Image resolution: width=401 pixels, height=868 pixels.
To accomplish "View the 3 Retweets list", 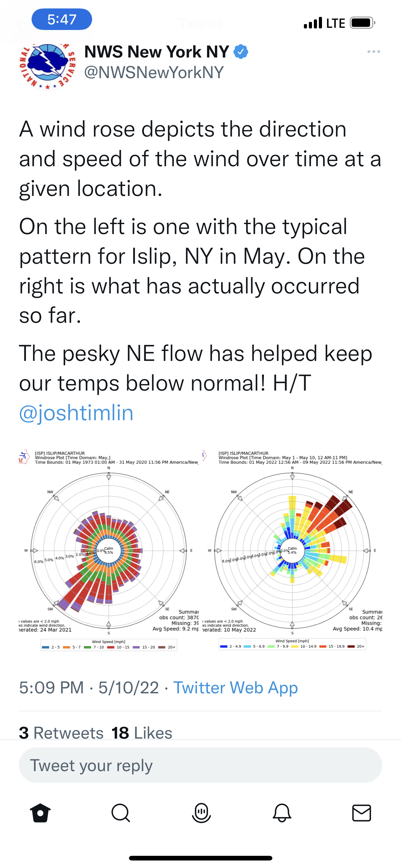I will coord(61,732).
